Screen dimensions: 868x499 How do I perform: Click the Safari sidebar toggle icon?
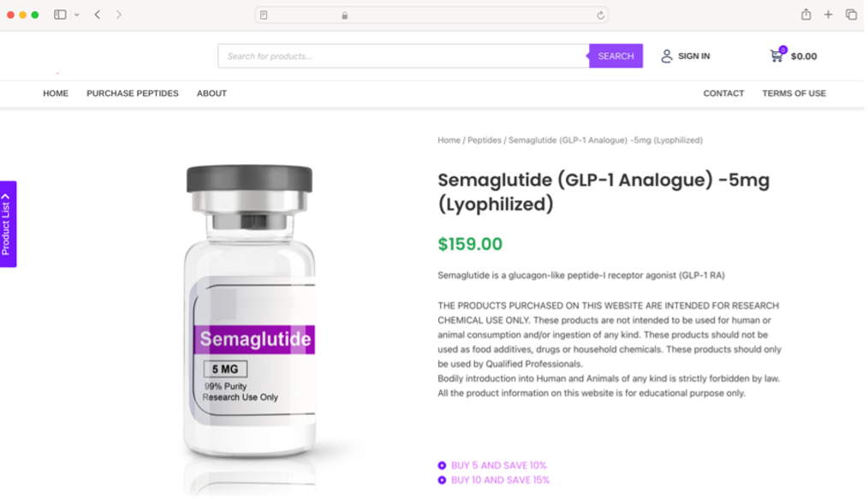[60, 15]
